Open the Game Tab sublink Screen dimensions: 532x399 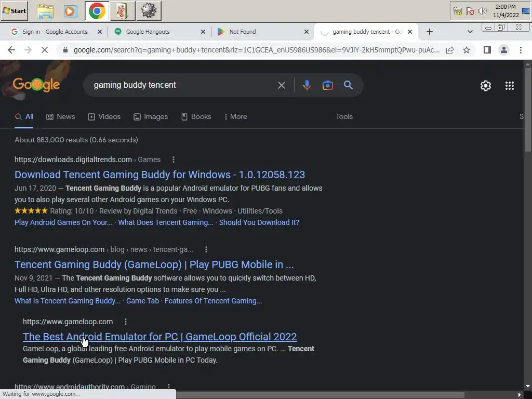point(142,301)
